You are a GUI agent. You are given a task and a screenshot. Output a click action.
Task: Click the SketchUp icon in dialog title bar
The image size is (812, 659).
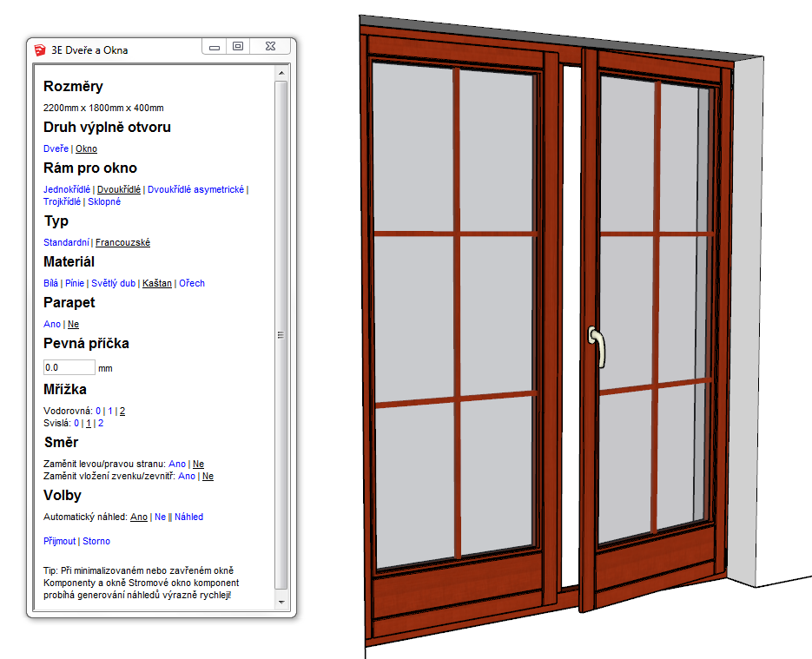point(40,49)
